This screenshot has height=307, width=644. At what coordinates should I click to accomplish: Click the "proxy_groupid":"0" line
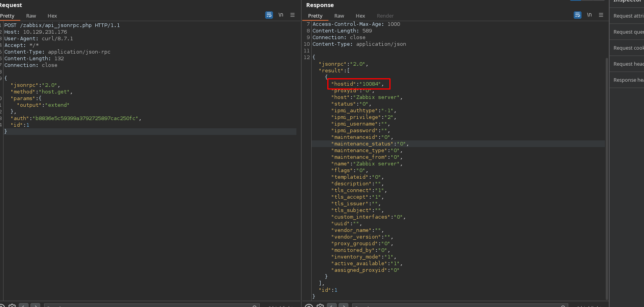click(x=362, y=243)
